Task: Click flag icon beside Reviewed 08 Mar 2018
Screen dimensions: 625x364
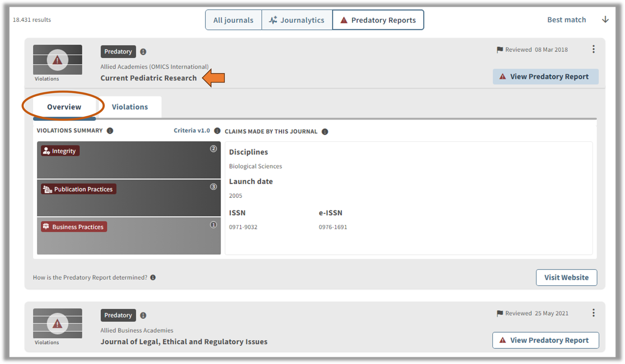Action: pos(500,50)
